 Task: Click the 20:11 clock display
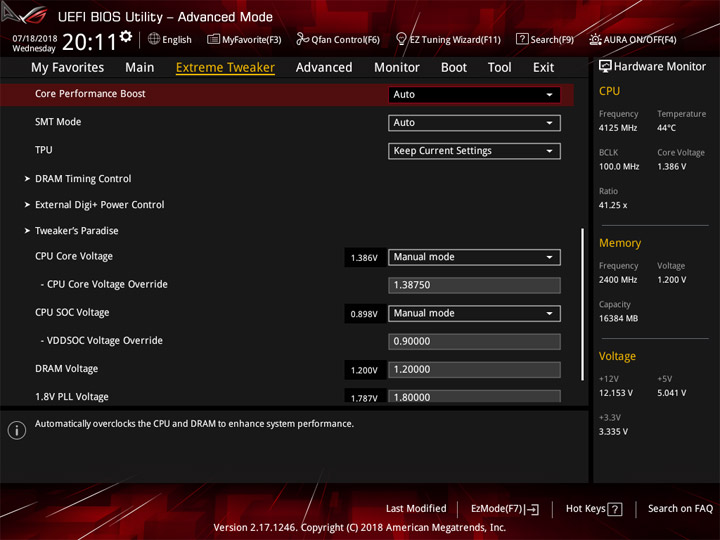(x=89, y=42)
